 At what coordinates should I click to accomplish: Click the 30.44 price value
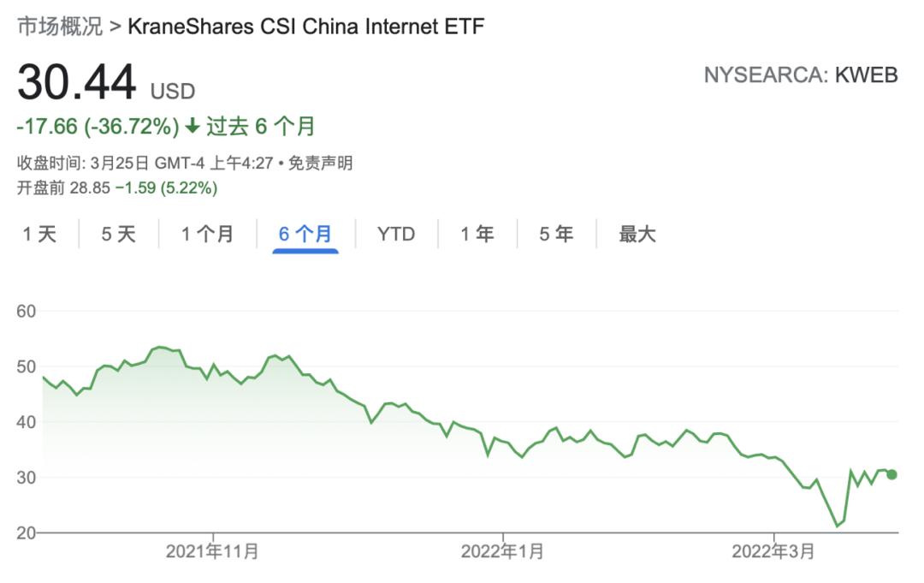[x=77, y=83]
